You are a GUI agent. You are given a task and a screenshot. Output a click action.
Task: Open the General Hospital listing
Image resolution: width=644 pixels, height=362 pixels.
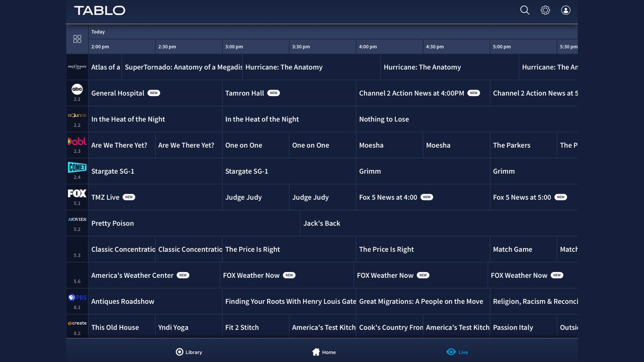[118, 93]
